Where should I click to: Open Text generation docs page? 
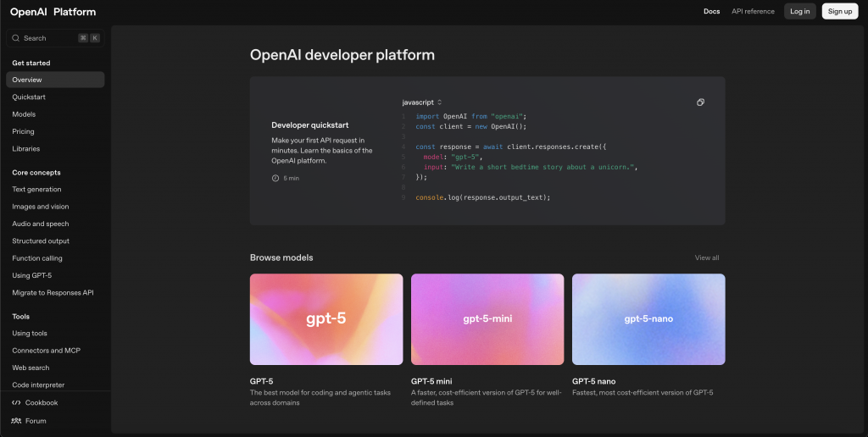[x=36, y=189]
